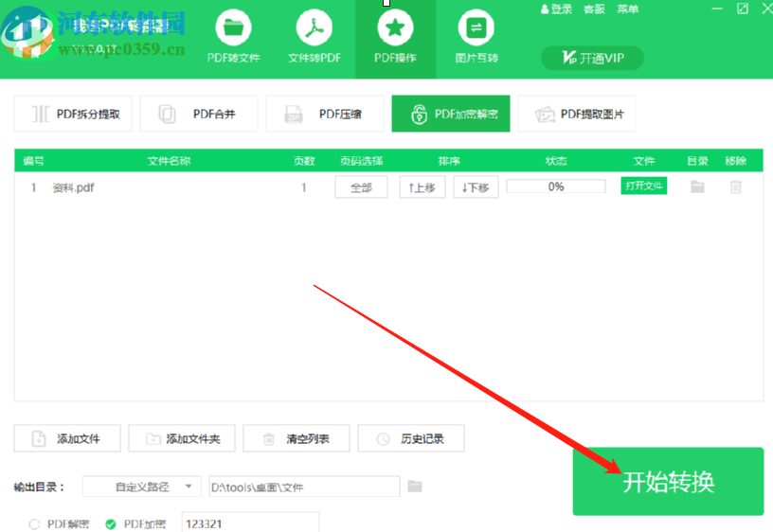Screen dimensions: 773x532
Task: Select the PDF加密解密 tab
Action: coord(451,114)
